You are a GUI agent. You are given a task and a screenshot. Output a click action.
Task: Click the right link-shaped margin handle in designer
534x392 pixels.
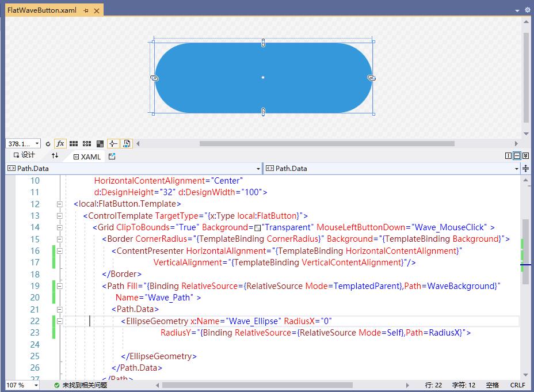(371, 78)
